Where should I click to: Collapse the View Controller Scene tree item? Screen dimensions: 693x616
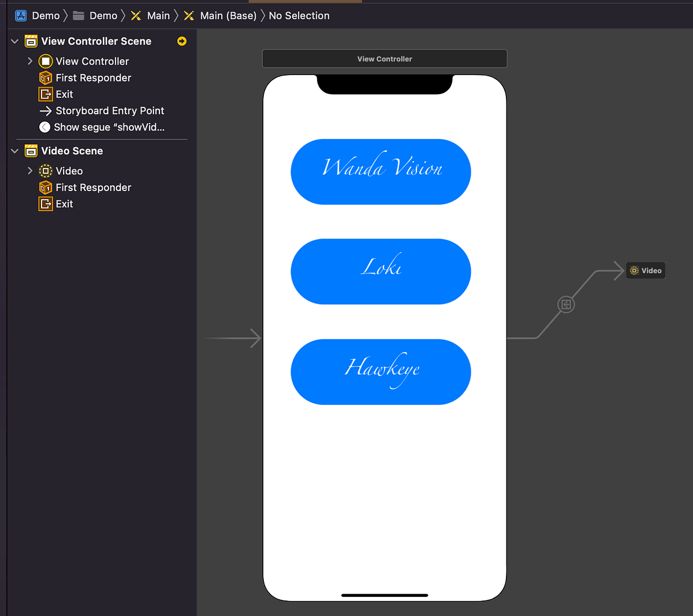14,41
